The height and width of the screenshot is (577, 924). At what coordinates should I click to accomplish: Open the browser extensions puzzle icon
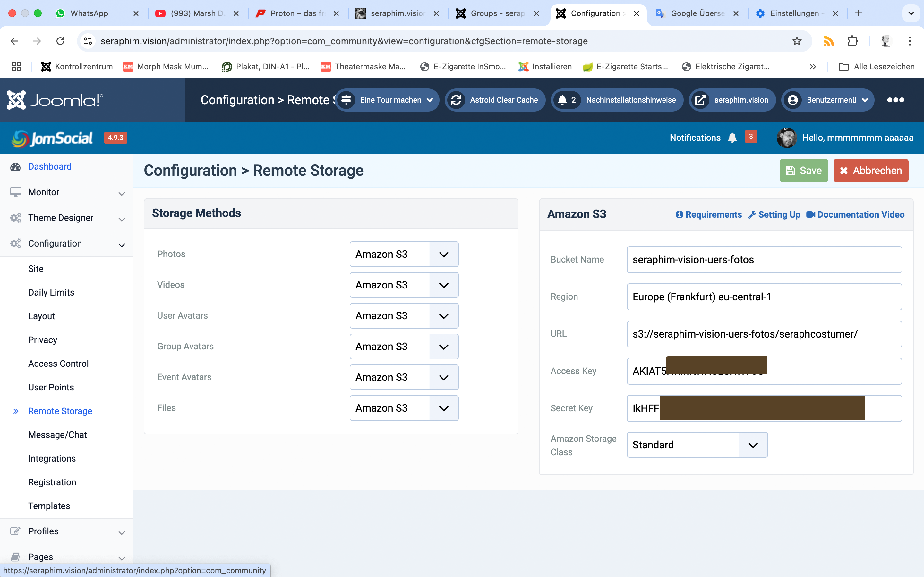[x=852, y=41]
